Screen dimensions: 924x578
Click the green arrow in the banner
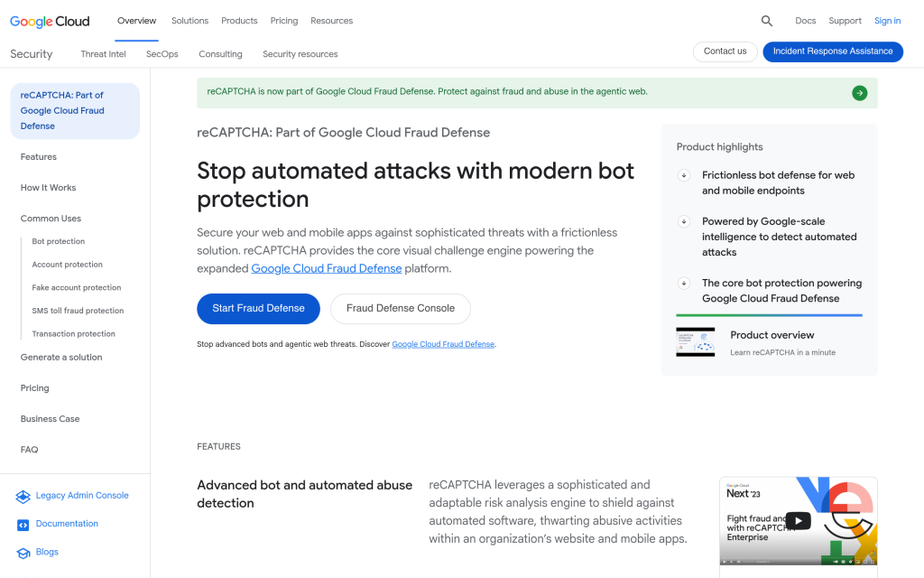859,93
